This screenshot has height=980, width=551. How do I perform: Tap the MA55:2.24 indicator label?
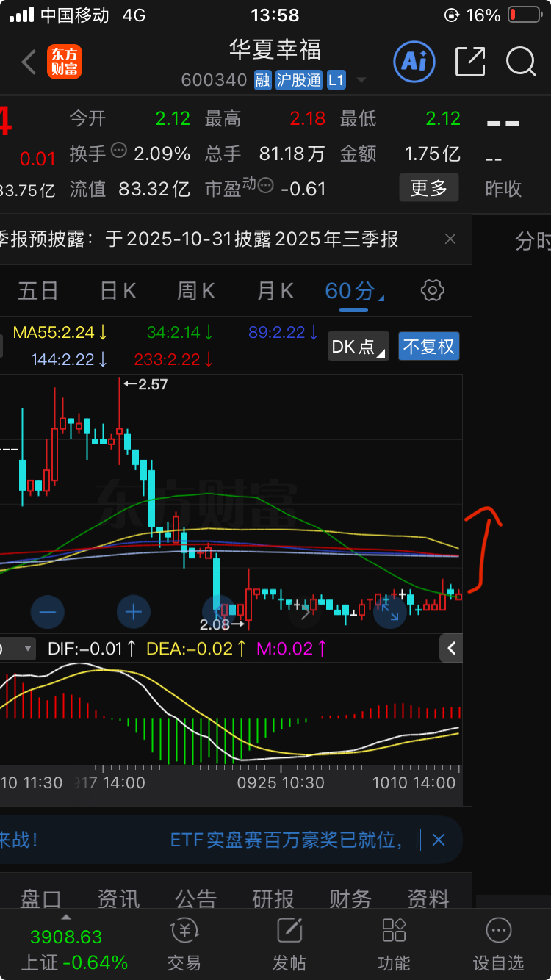click(x=60, y=332)
